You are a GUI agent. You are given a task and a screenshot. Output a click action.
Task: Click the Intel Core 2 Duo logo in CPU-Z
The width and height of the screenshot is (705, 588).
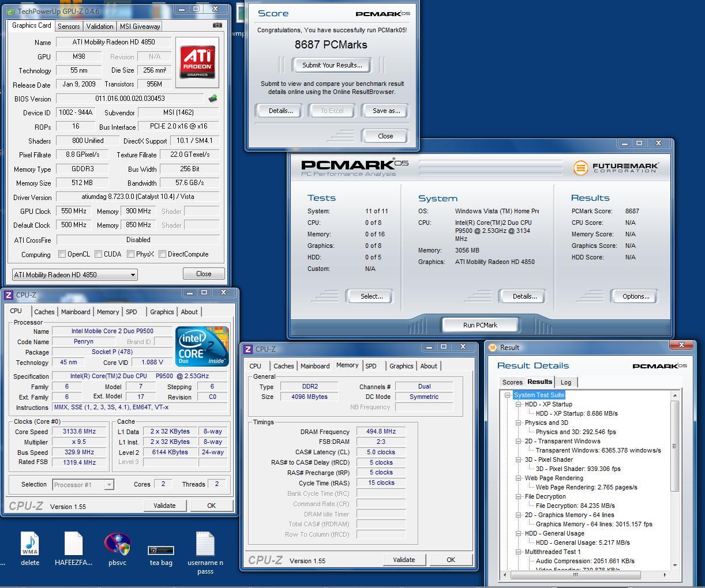coord(202,346)
